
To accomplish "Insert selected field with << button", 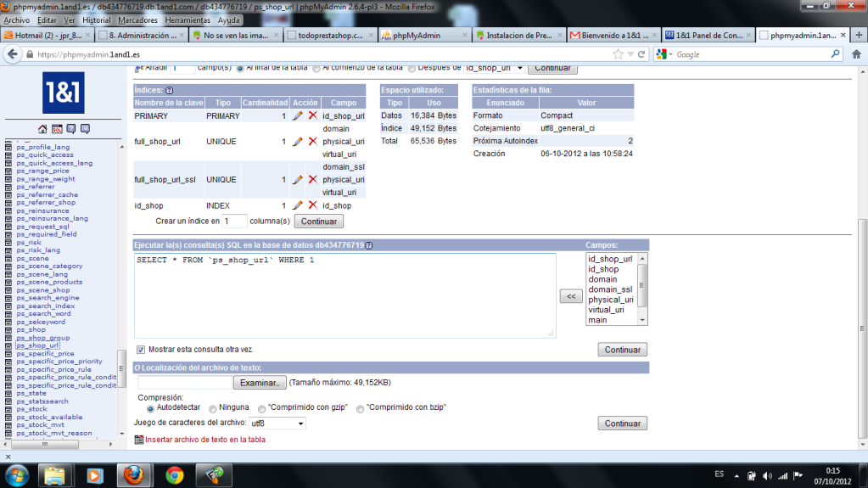I will point(571,296).
